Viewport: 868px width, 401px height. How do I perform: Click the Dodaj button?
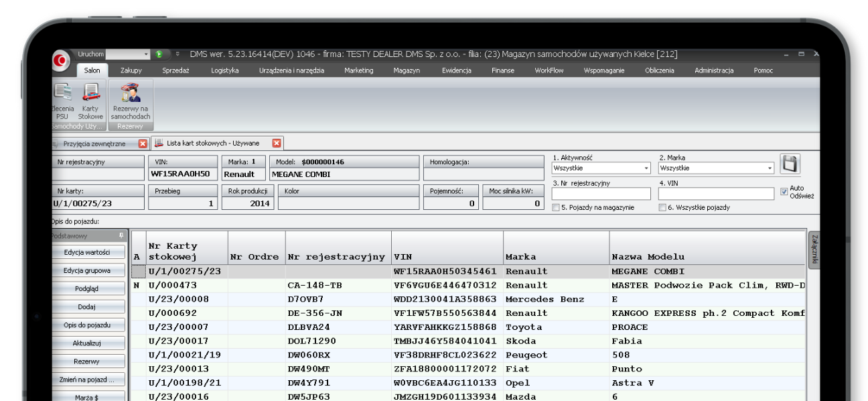point(88,306)
